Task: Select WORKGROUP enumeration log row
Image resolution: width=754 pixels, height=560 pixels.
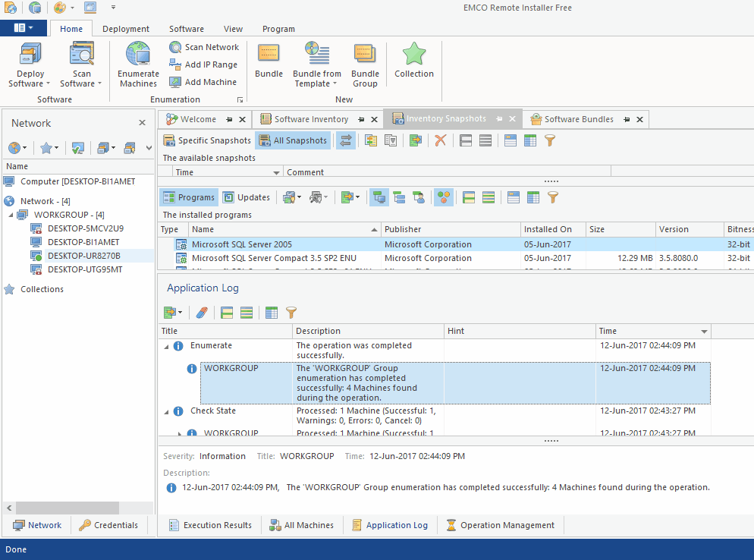Action: point(455,383)
